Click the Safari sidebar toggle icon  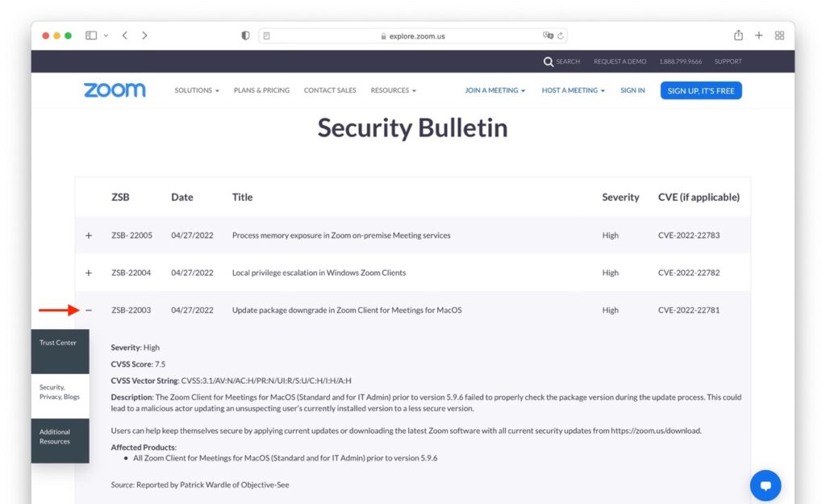91,35
